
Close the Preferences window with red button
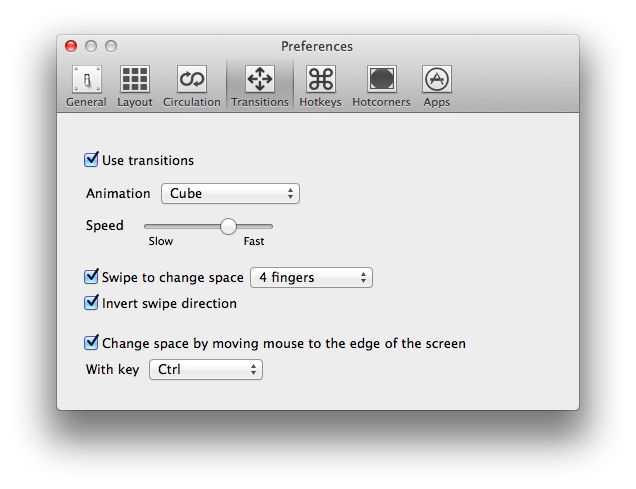[x=71, y=46]
